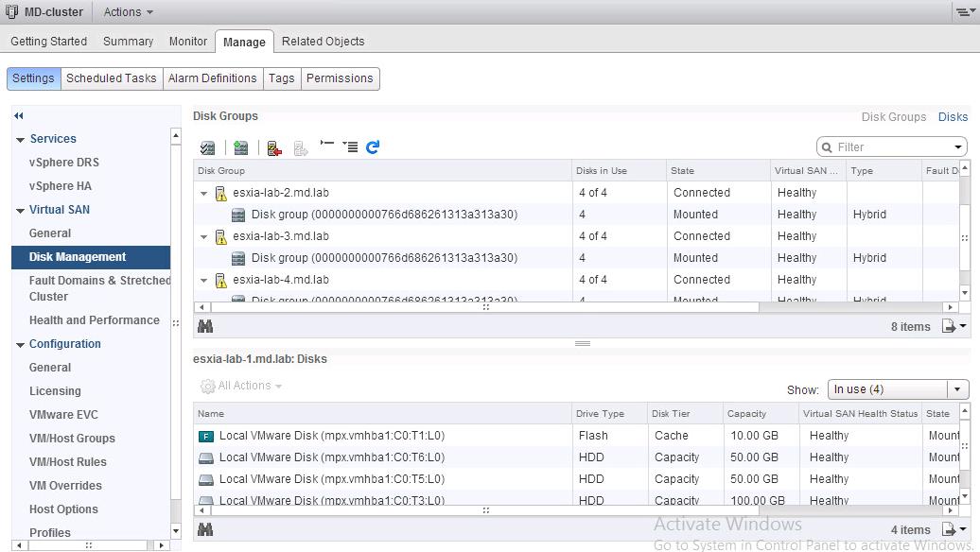
Task: Collapse the navigation panel with double-arrow icon
Action: click(x=18, y=115)
